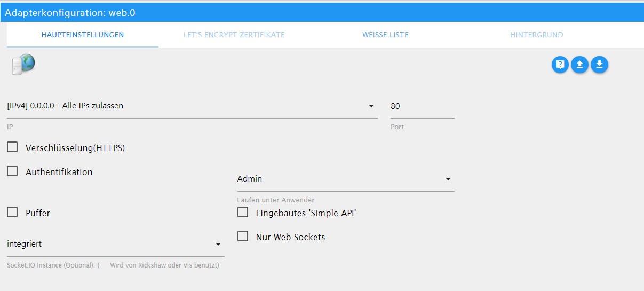Open the Socket.IO instance dropdown
The width and height of the screenshot is (644, 291).
115,244
